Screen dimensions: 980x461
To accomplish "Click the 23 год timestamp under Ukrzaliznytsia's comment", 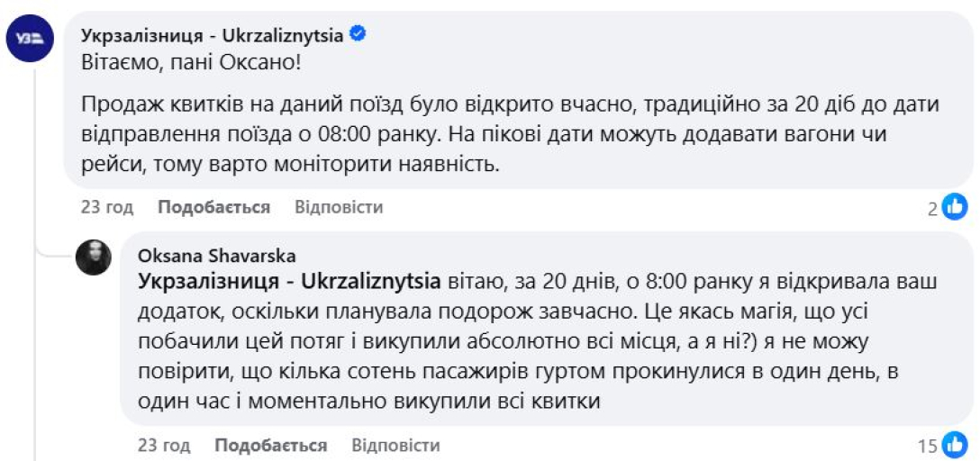I will (x=106, y=208).
